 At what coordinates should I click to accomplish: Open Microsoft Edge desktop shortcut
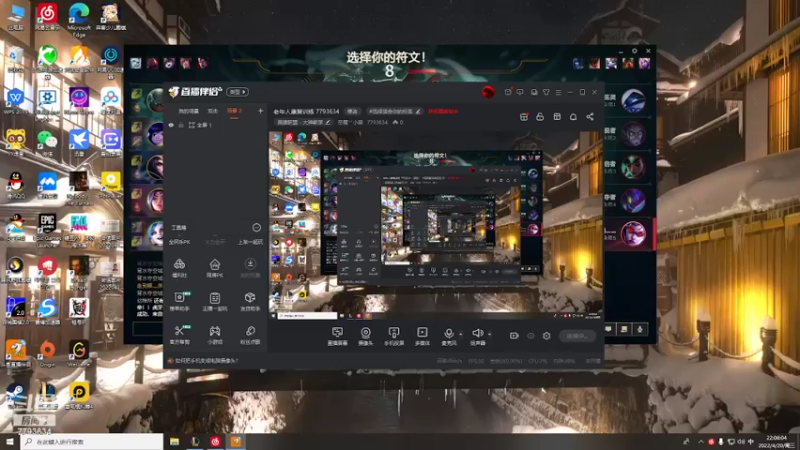click(79, 19)
